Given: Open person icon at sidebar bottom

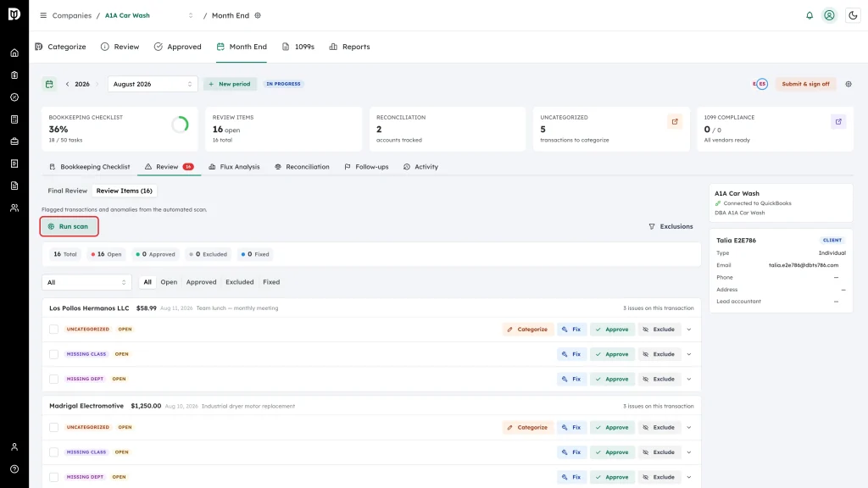Looking at the screenshot, I should (14, 447).
